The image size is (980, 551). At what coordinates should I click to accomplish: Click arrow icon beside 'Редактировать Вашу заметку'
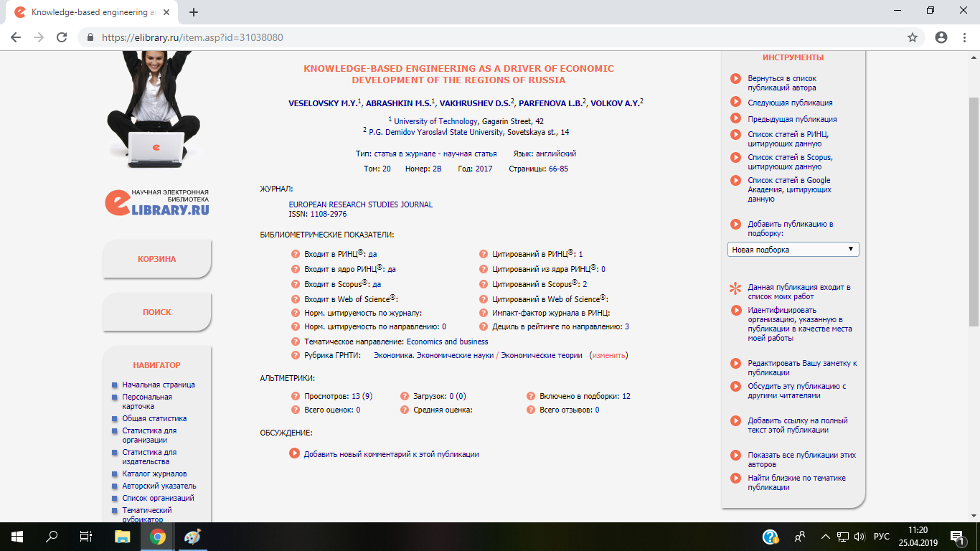point(735,364)
